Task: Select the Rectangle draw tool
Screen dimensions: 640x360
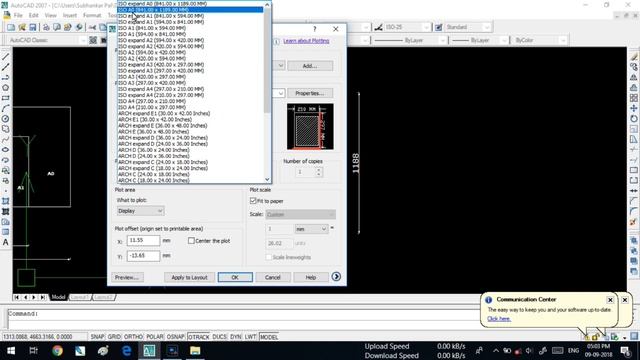Action: point(6,98)
